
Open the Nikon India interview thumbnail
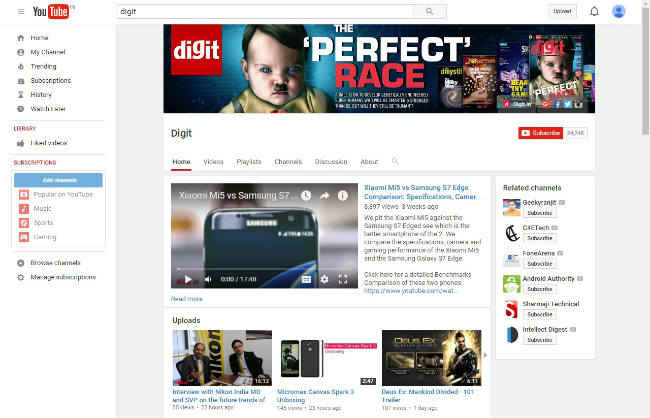pos(222,358)
